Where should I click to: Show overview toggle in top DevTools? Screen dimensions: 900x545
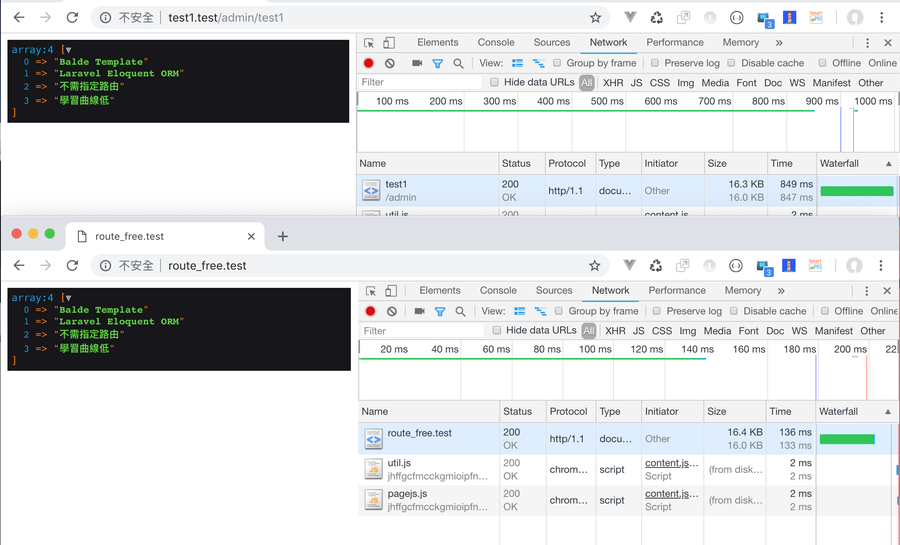(538, 63)
